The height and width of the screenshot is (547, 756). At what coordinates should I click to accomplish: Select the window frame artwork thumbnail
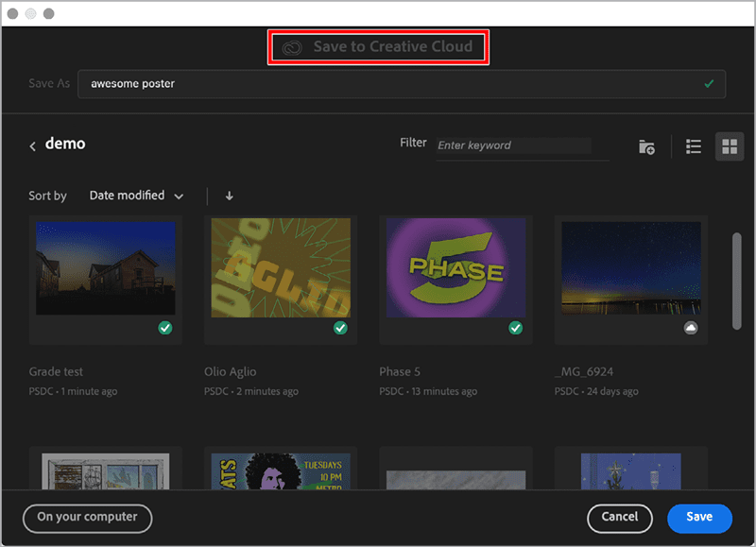pos(106,471)
